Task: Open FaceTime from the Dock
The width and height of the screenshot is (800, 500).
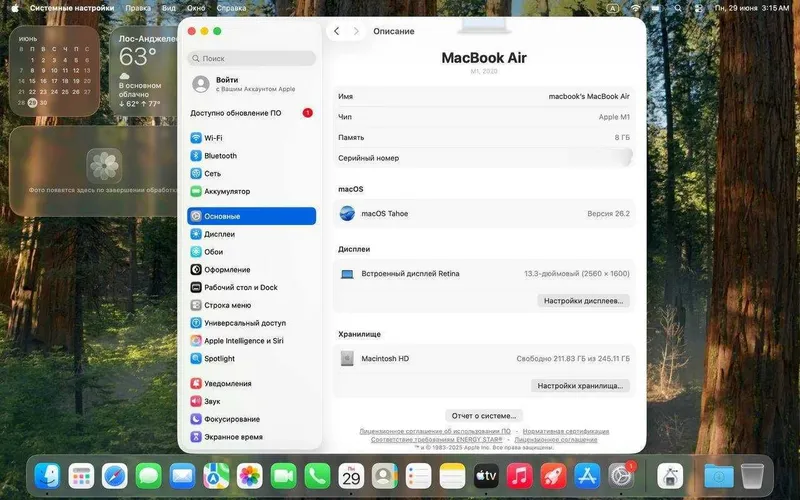Action: tap(283, 476)
